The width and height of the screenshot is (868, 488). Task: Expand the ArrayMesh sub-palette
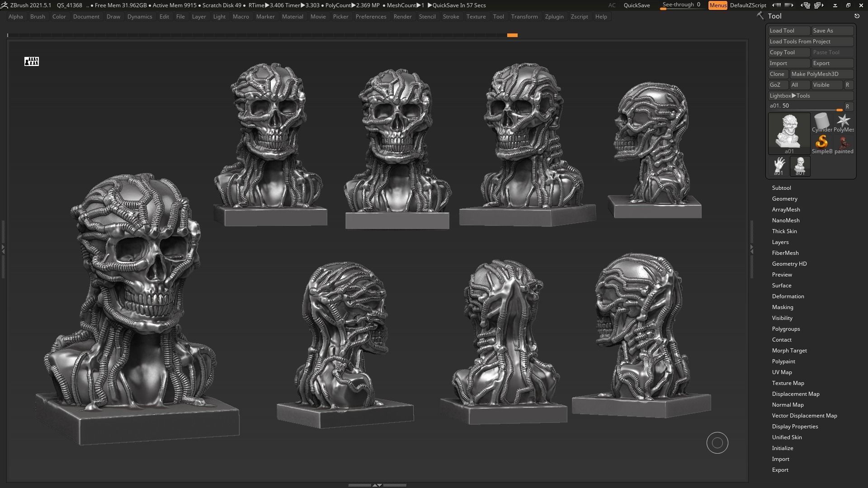coord(786,210)
